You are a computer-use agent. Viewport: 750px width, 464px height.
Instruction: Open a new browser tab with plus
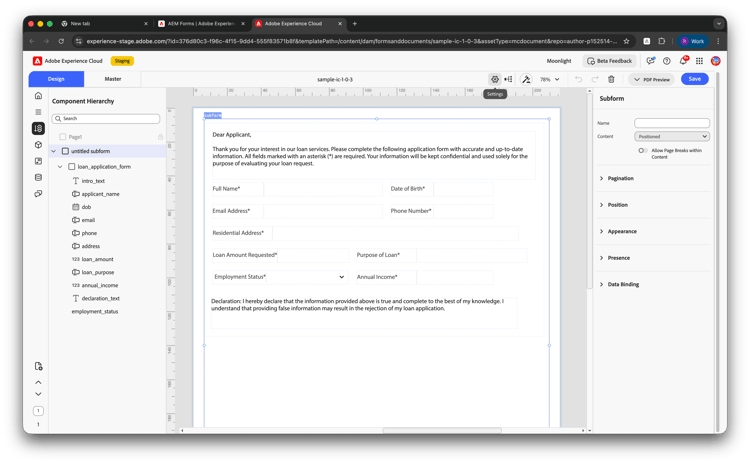coord(354,23)
